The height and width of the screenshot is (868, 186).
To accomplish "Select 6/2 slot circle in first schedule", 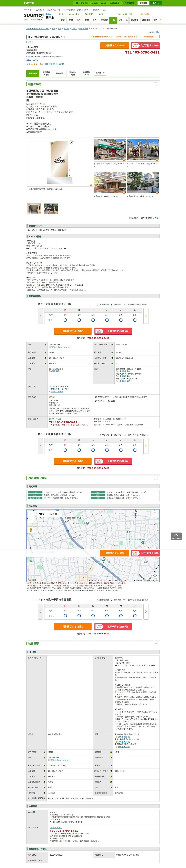I will pyautogui.click(x=79, y=320).
